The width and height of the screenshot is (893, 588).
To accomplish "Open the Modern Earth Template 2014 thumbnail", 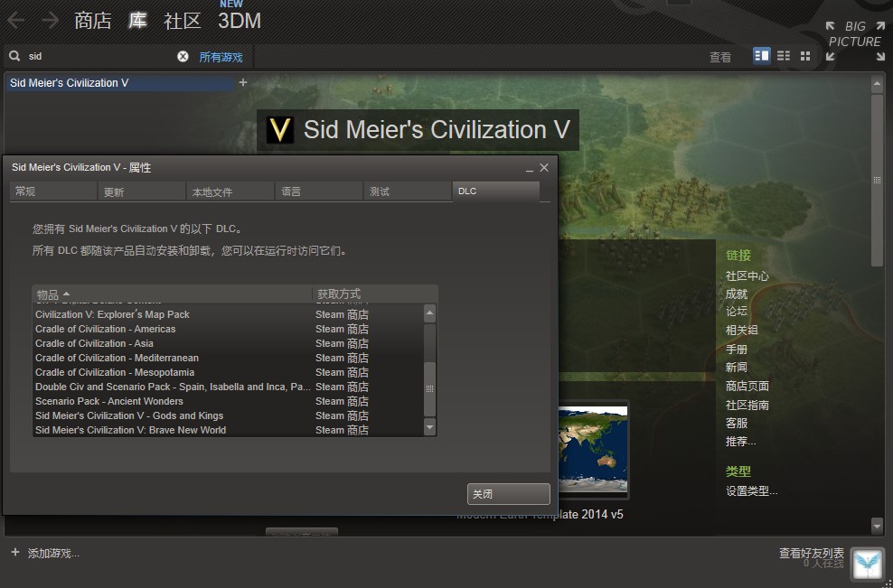I will point(593,449).
